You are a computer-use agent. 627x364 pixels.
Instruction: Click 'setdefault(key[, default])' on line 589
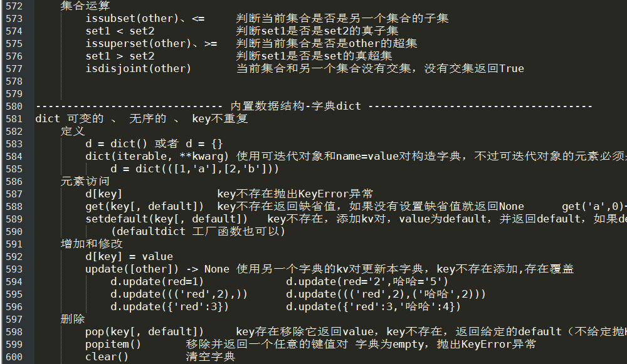click(x=167, y=219)
